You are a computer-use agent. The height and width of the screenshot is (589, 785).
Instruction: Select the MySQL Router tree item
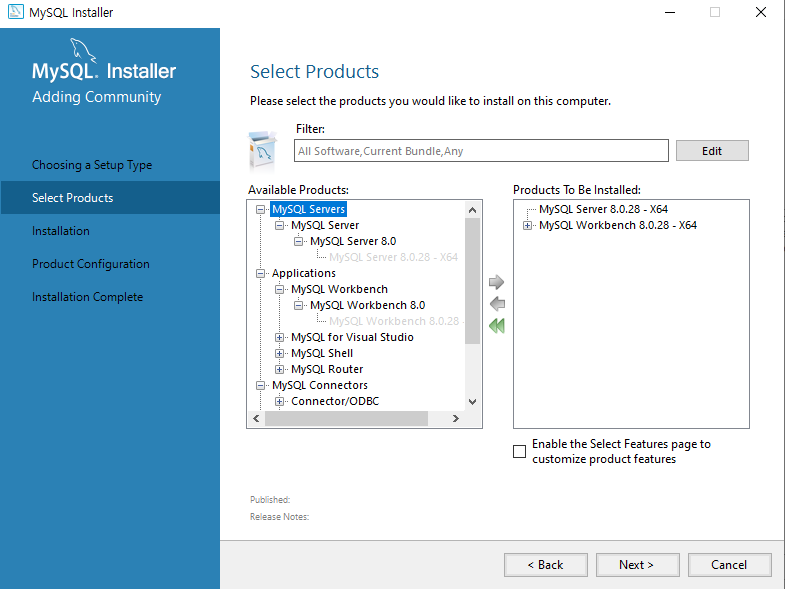(327, 370)
